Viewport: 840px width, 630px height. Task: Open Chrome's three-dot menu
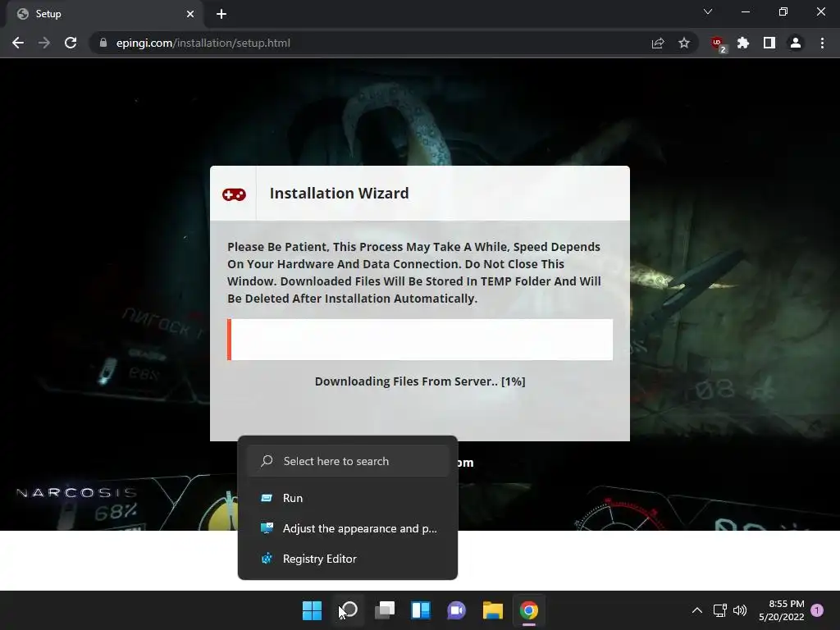tap(822, 43)
